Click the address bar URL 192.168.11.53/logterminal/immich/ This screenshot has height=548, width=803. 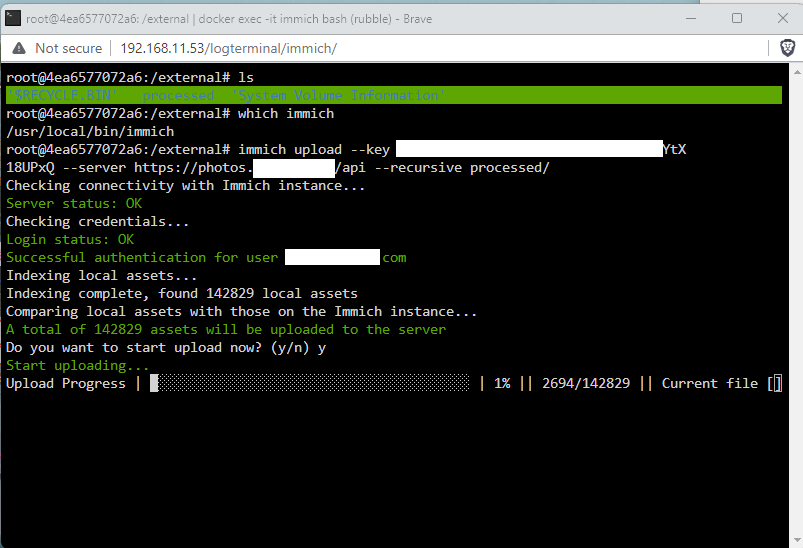[228, 48]
